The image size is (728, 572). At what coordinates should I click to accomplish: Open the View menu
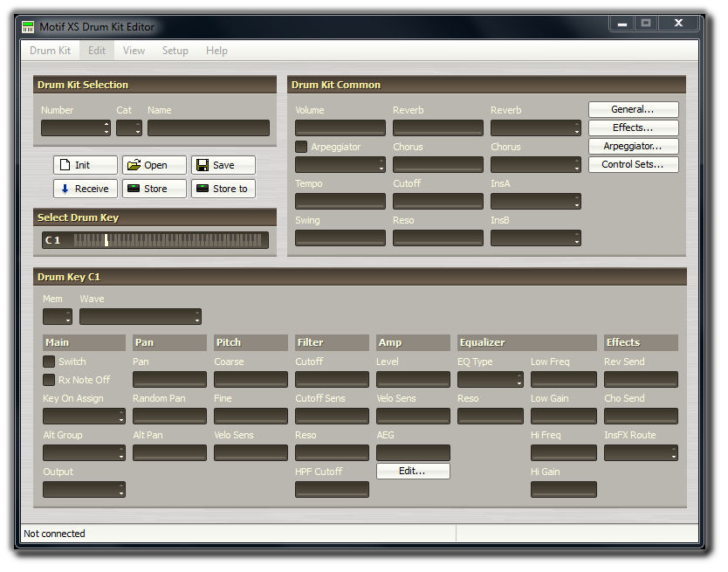[134, 51]
